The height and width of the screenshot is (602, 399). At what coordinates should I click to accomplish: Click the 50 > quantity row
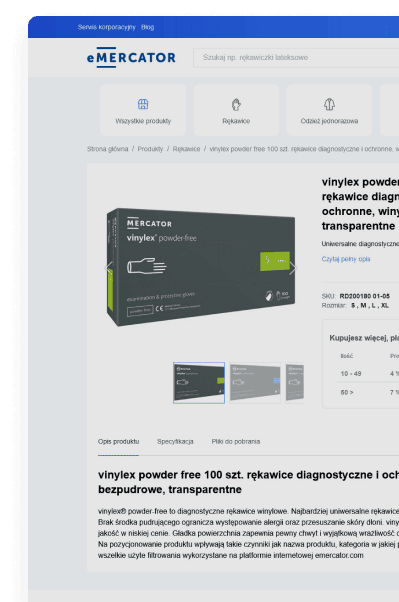click(x=368, y=392)
